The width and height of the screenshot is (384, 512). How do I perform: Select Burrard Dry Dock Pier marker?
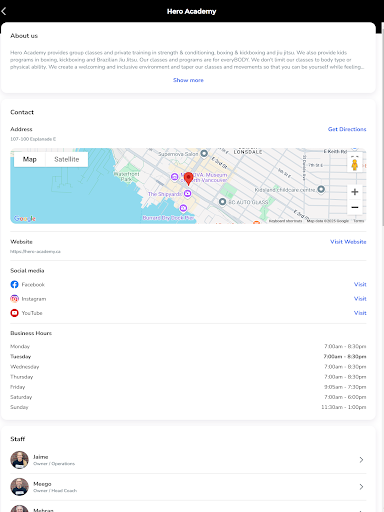point(183,208)
